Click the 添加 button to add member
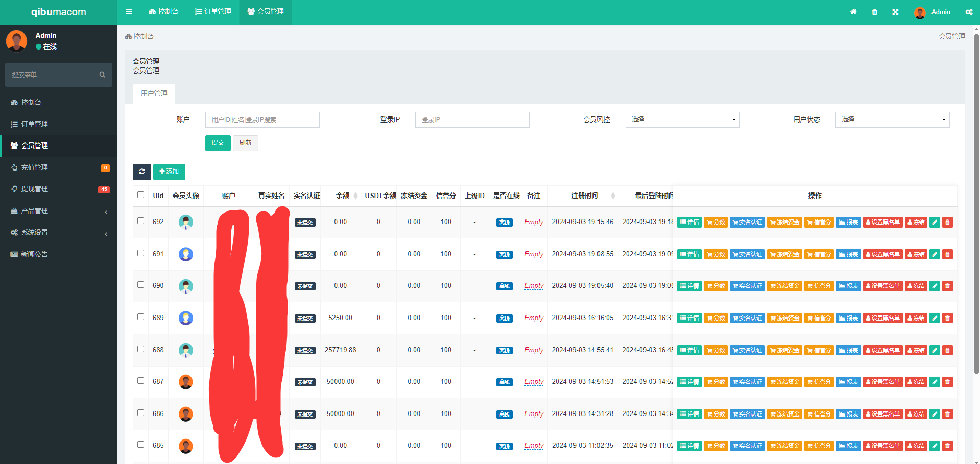 pos(169,172)
